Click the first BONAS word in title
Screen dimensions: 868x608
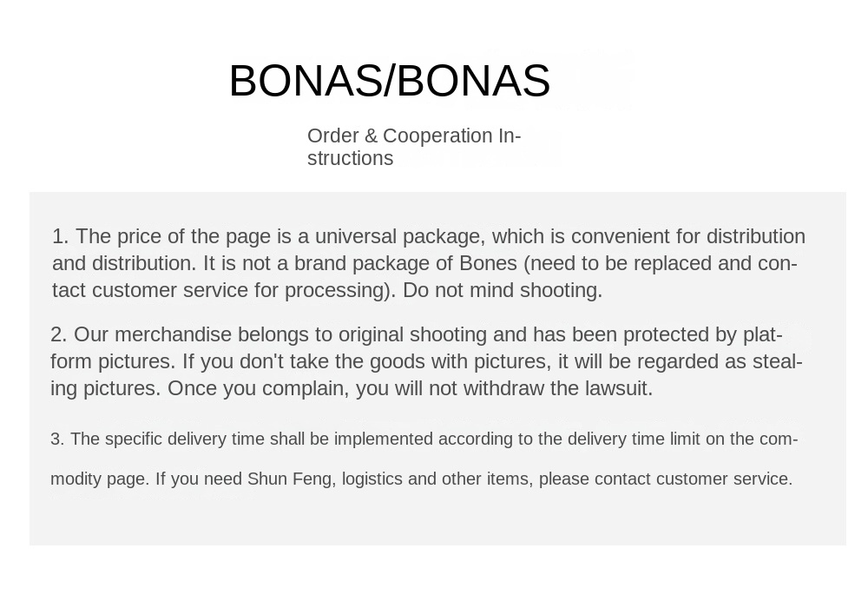306,81
